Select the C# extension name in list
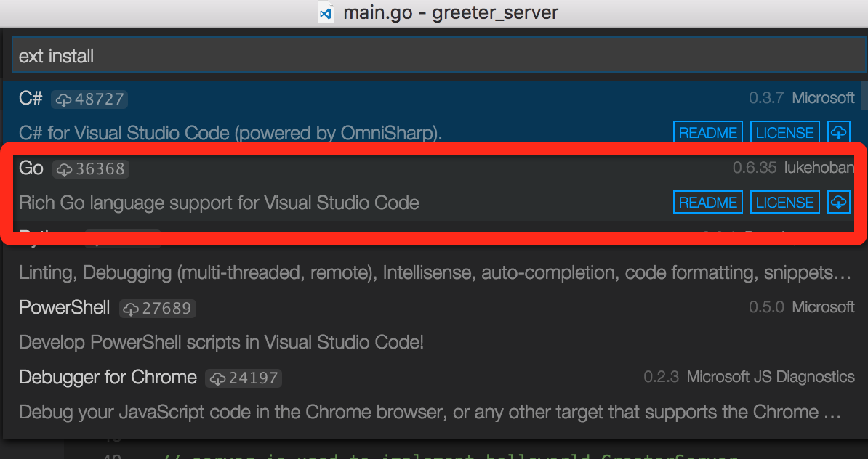 (31, 99)
